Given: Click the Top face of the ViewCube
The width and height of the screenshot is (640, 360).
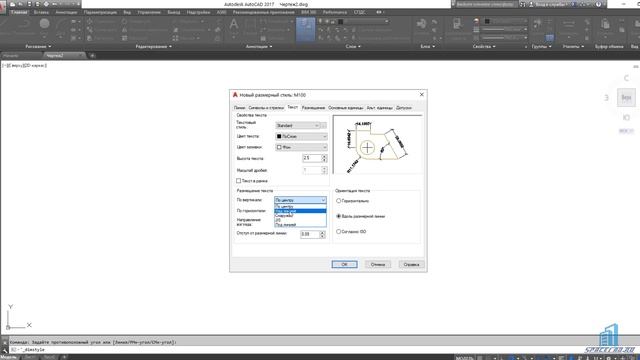Looking at the screenshot, I should coord(626,98).
